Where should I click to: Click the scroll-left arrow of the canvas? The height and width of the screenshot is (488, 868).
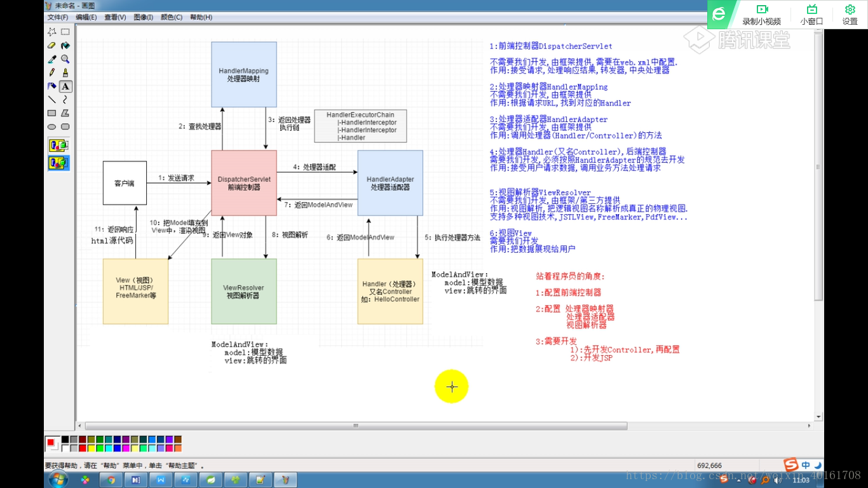79,426
